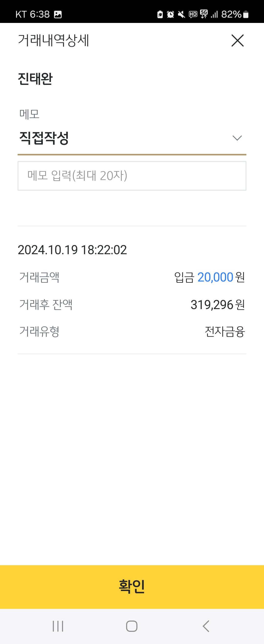264x644 pixels.
Task: Close the 거래내역상세 screen with X
Action: click(237, 40)
